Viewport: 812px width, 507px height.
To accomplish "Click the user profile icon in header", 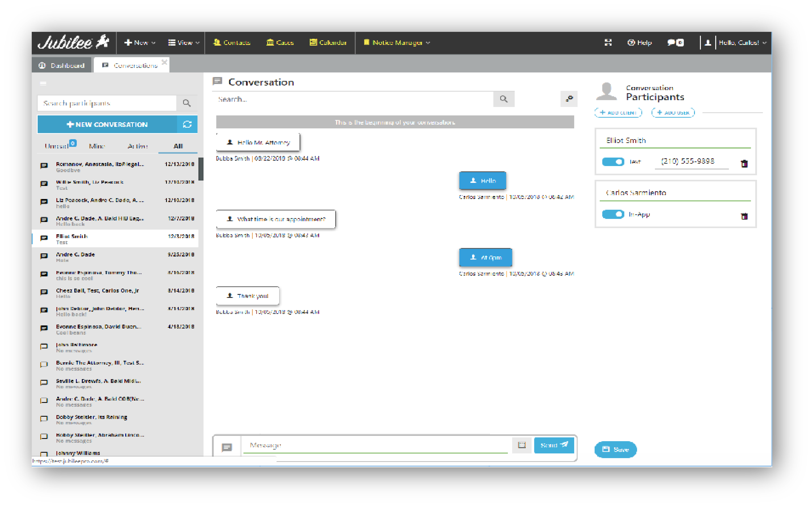I will coord(708,43).
